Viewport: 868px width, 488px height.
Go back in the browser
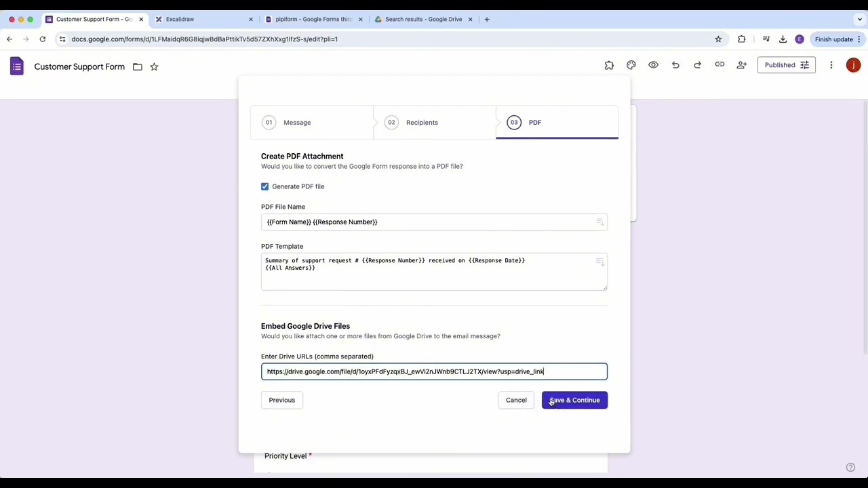[9, 39]
